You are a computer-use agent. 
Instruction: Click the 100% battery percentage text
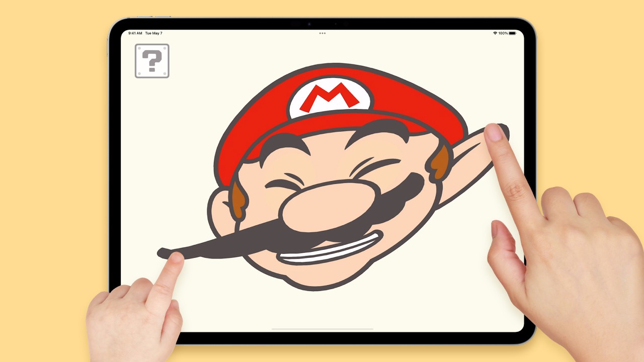[x=503, y=33]
